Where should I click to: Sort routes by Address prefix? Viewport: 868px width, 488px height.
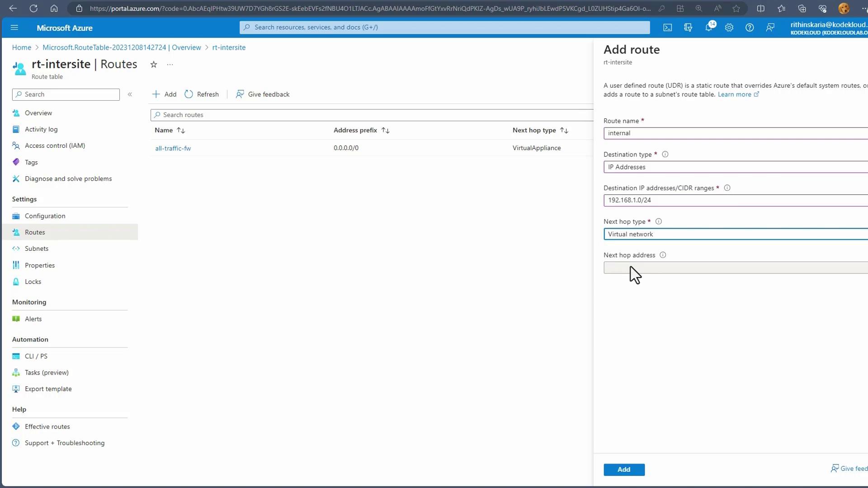(385, 131)
